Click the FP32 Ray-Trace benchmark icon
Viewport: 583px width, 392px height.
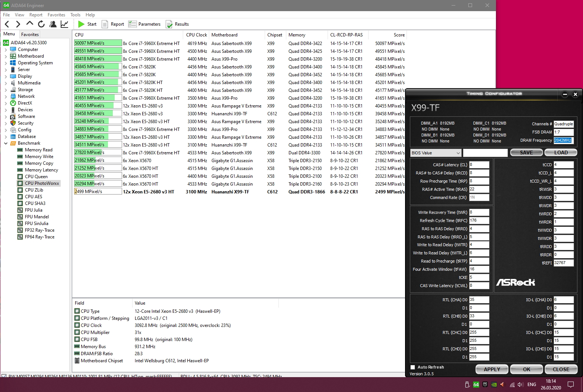(x=20, y=230)
